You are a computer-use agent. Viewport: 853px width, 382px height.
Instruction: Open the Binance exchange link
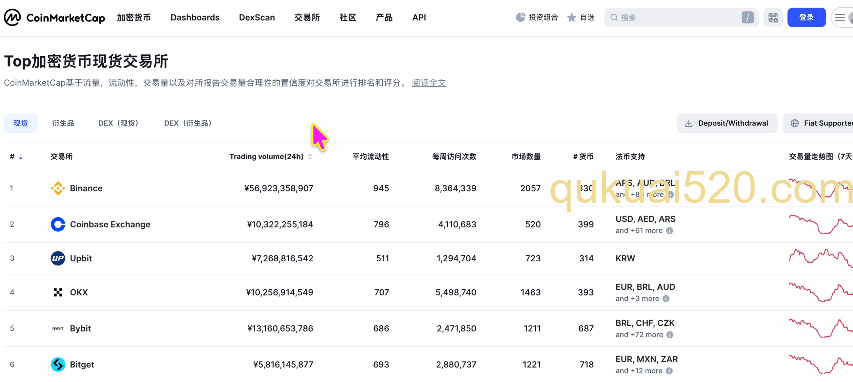[86, 188]
